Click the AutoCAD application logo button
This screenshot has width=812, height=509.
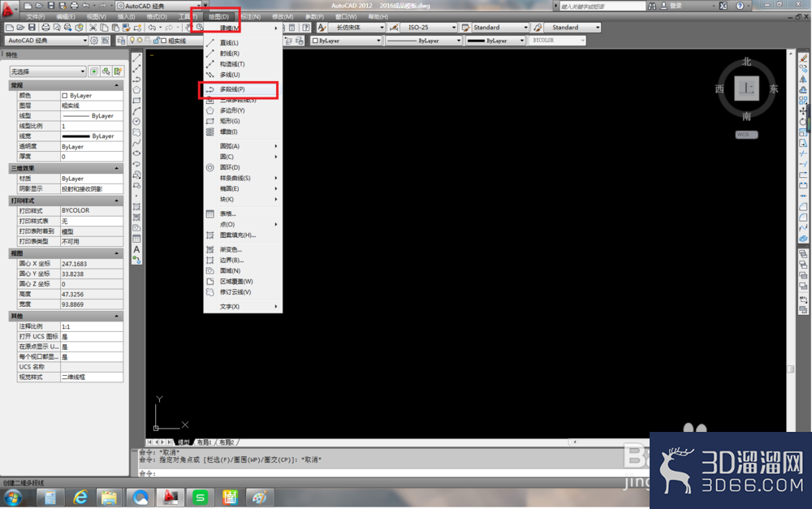pyautogui.click(x=8, y=8)
